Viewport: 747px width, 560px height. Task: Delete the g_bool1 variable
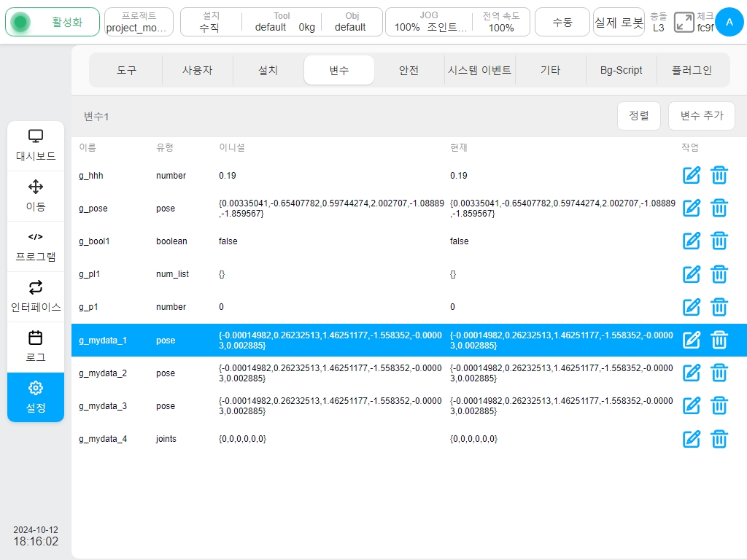719,241
